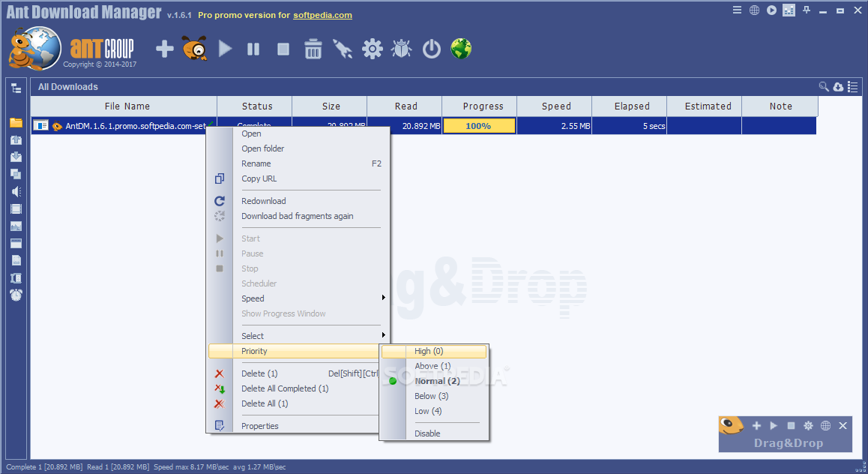Click the trash can delete icon
868x474 pixels.
point(313,49)
